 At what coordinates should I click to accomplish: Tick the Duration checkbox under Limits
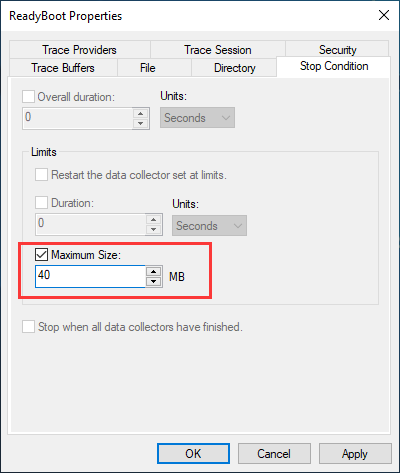(41, 202)
